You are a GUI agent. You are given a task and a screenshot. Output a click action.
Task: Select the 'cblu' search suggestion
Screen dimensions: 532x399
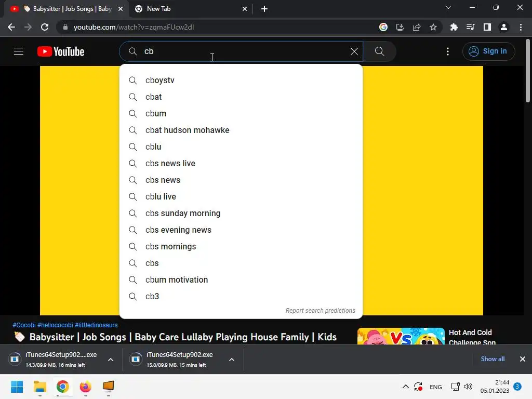241,147
